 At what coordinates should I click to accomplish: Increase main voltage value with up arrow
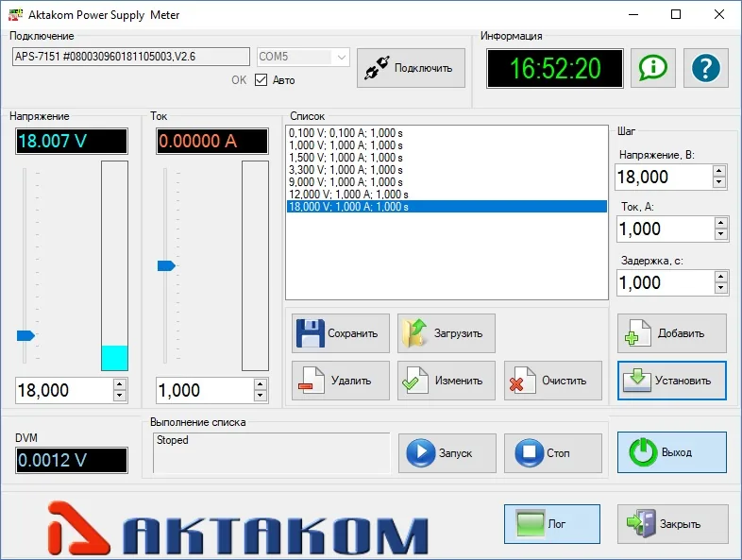(x=120, y=385)
